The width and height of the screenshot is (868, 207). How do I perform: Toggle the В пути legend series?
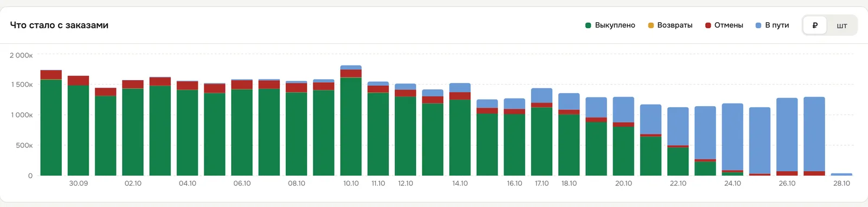[x=773, y=25]
